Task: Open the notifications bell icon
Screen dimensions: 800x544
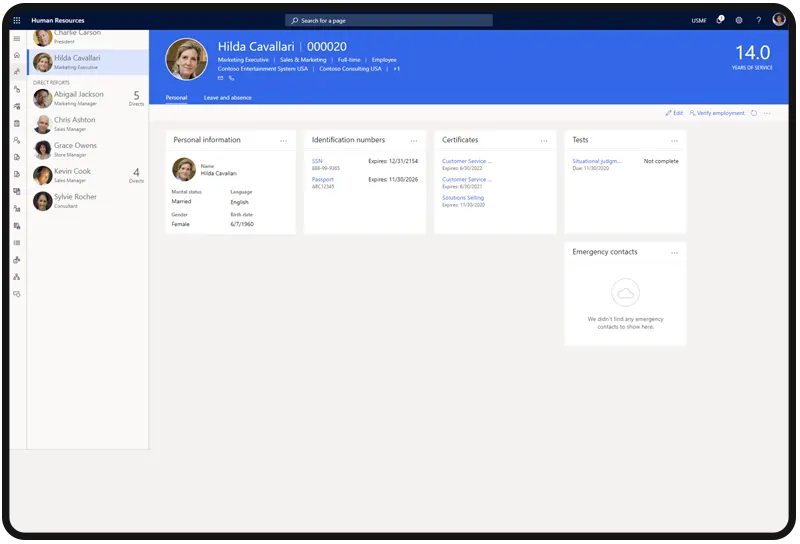Action: [x=720, y=20]
